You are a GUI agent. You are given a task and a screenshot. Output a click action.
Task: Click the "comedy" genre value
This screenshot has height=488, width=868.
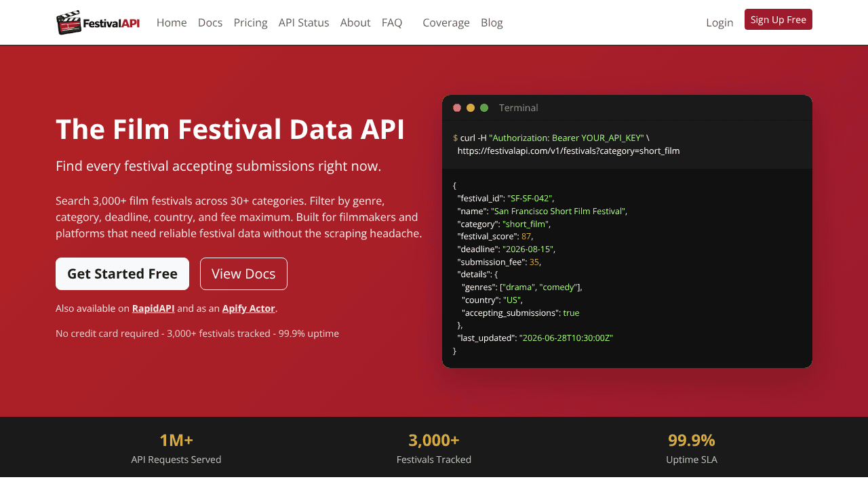pyautogui.click(x=558, y=287)
